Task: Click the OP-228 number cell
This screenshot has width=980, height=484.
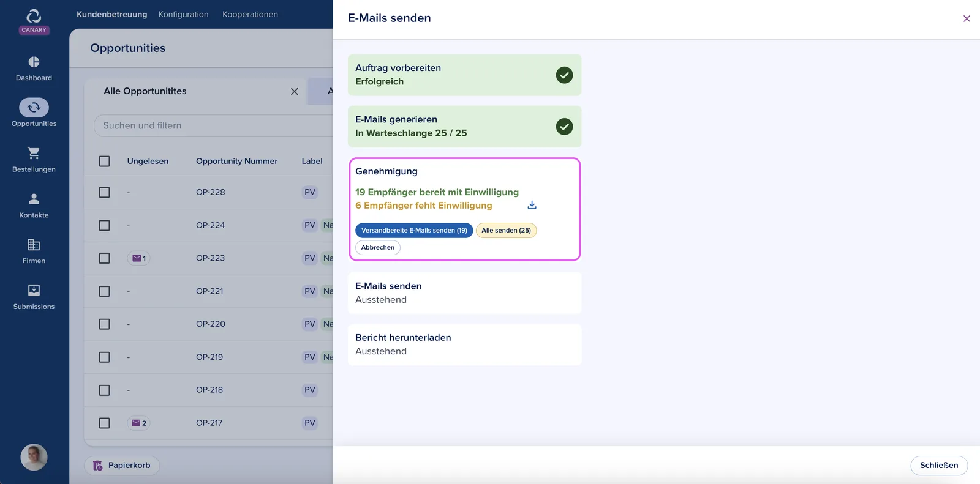Action: (x=211, y=192)
